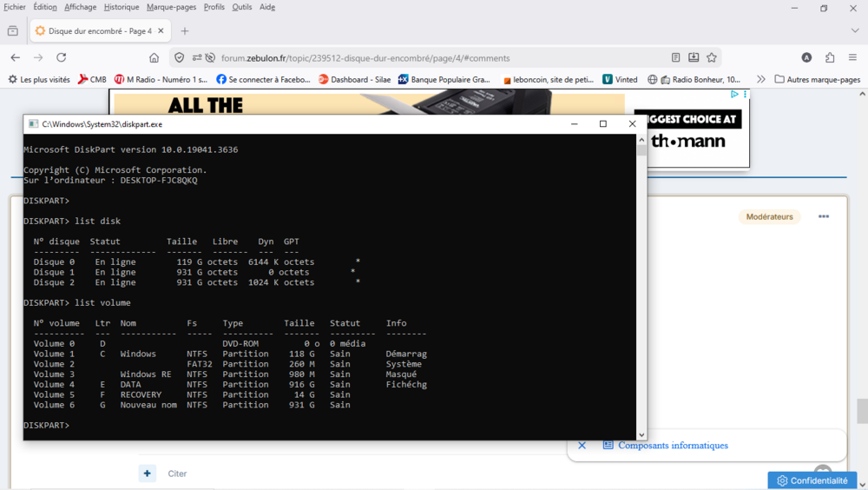Open leboncoin bookmark
868x490 pixels.
[548, 79]
